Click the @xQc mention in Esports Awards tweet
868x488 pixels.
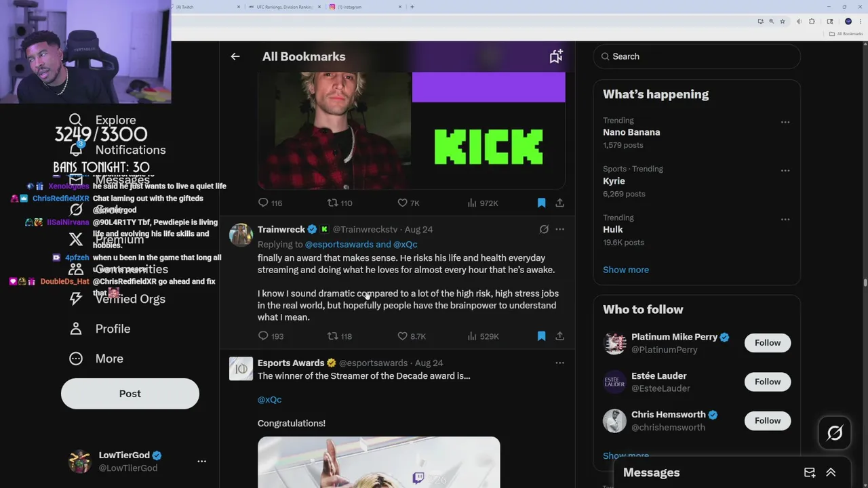[x=269, y=399]
